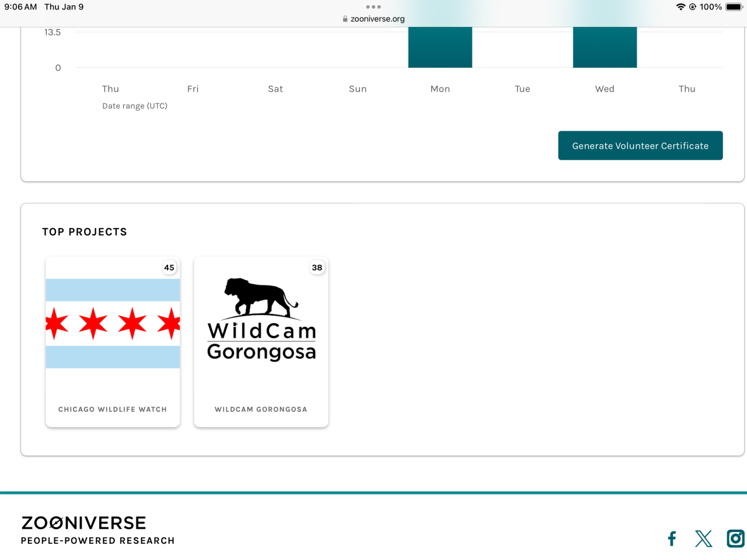Open Zooniverse Instagram icon
The height and width of the screenshot is (560, 747).
pyautogui.click(x=735, y=538)
